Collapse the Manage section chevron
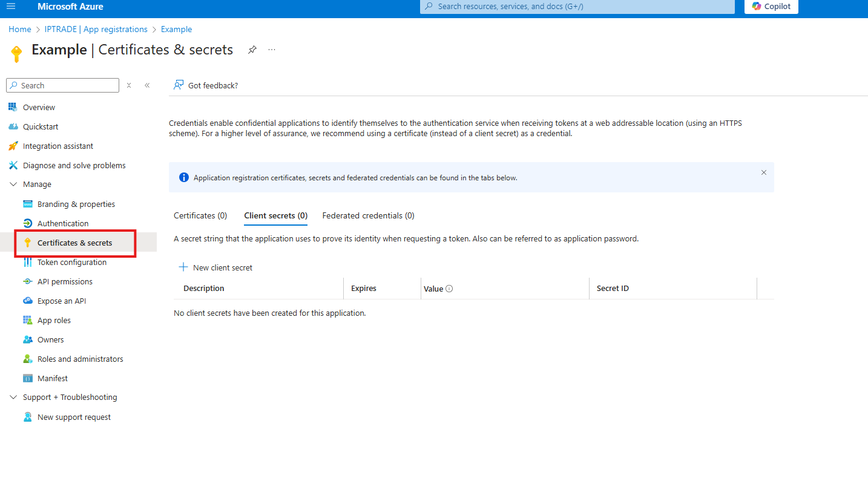The image size is (868, 484). click(x=13, y=185)
